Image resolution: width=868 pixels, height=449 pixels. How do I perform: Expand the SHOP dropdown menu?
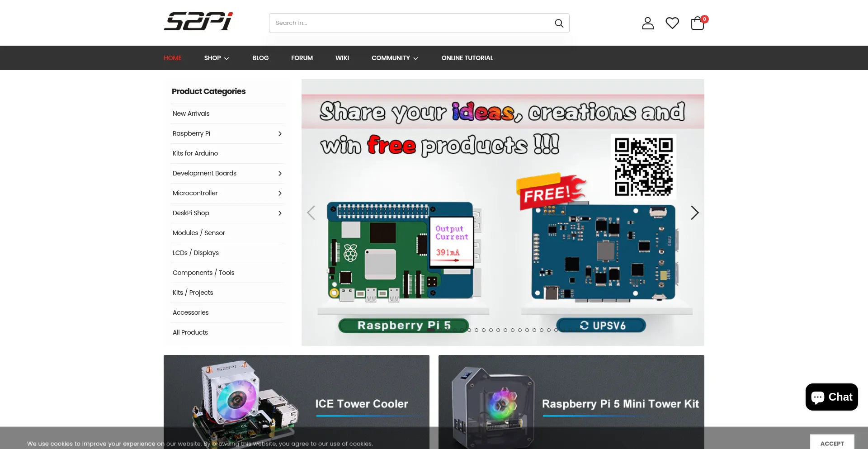point(216,58)
